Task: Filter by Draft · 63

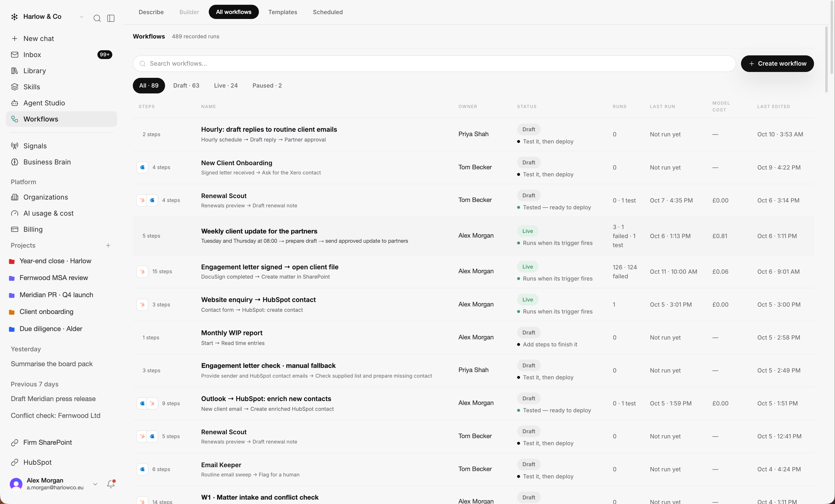Action: tap(186, 86)
